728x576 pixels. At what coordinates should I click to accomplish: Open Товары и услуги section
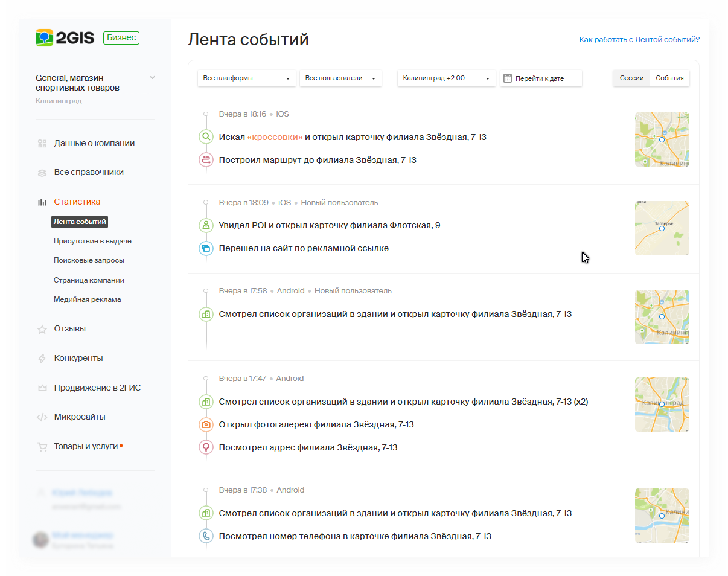(86, 447)
